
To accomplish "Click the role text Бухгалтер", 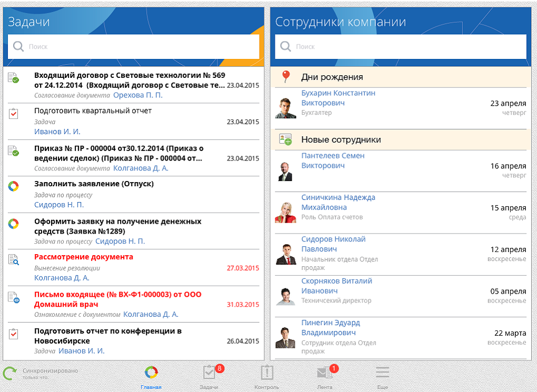I will (x=316, y=113).
